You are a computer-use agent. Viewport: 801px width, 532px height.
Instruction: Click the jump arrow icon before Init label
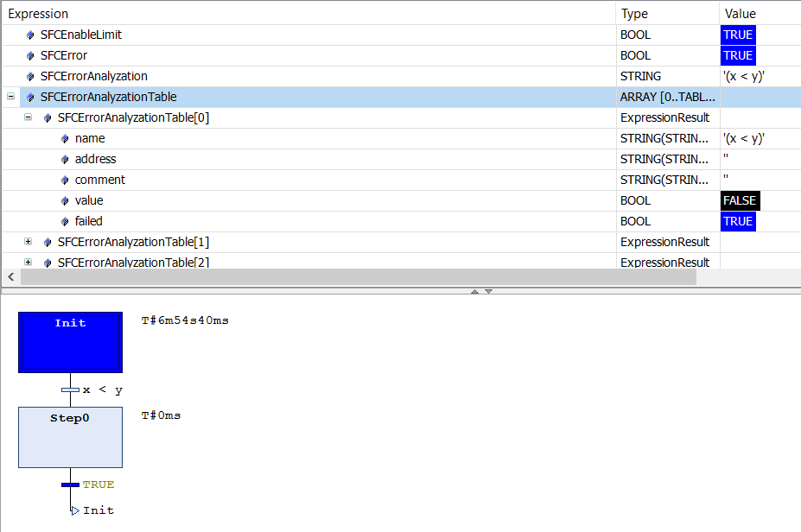(75, 510)
